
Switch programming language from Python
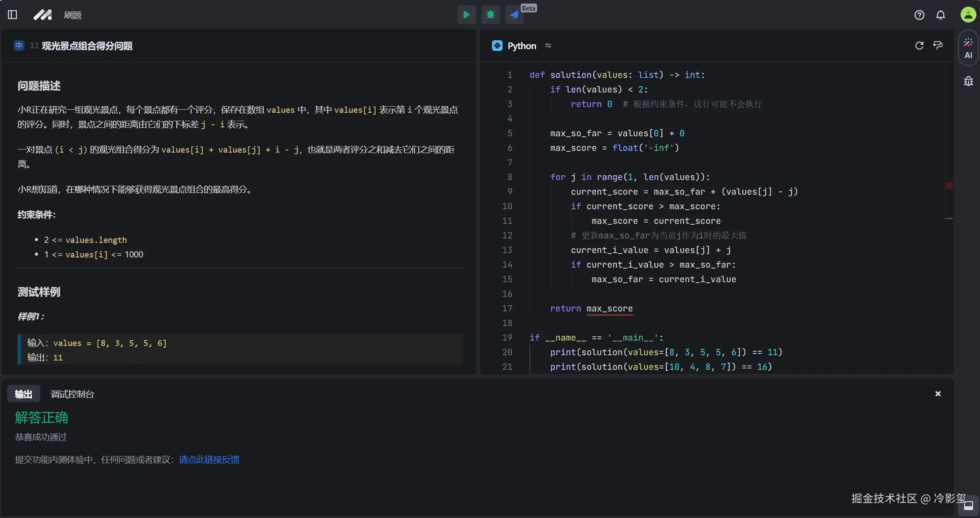click(521, 46)
